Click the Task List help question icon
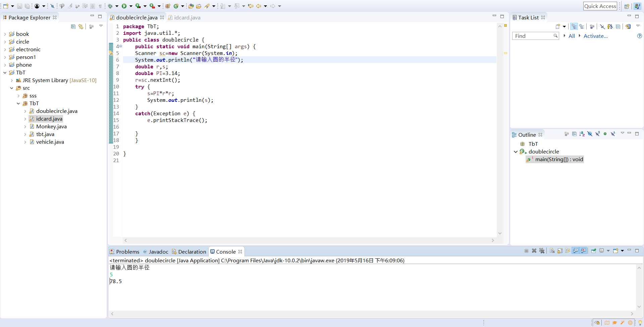This screenshot has height=327, width=644. pyautogui.click(x=639, y=36)
